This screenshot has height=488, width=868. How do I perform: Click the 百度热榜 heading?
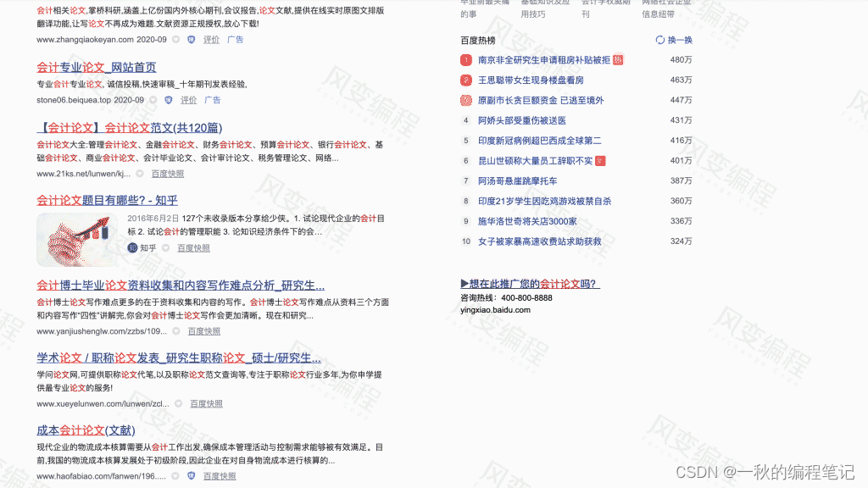pyautogui.click(x=478, y=41)
